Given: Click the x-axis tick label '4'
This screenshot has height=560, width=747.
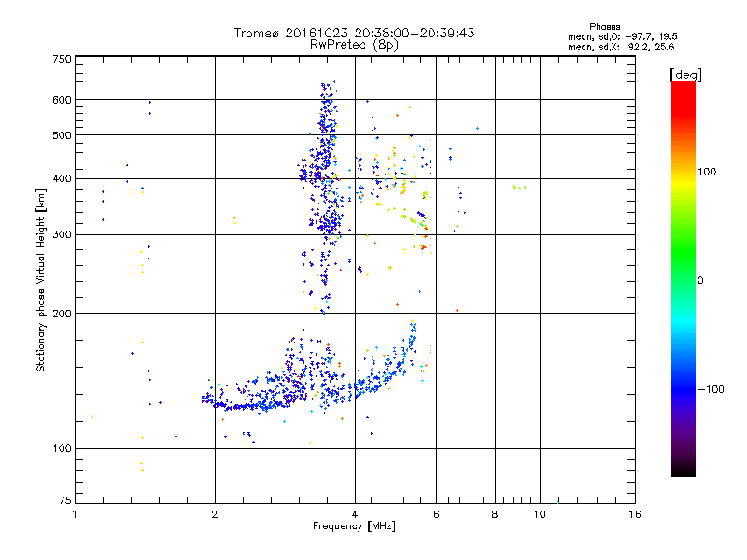Looking at the screenshot, I should tap(355, 514).
